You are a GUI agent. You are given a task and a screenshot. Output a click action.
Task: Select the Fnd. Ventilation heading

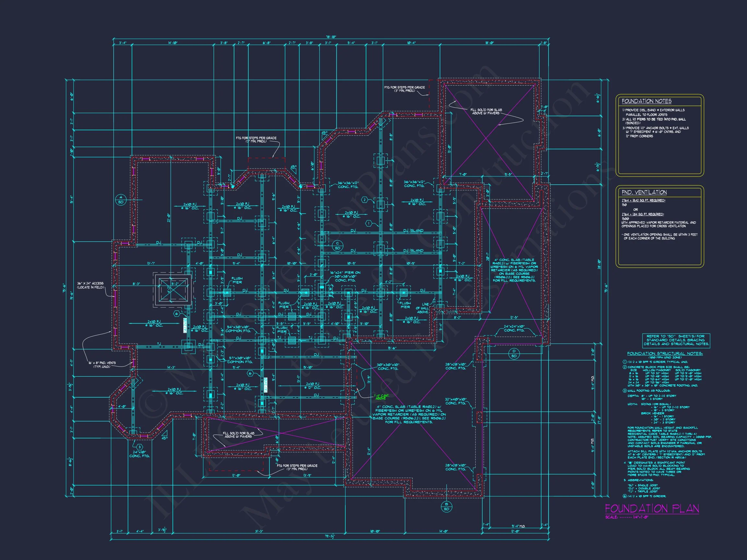coord(644,192)
